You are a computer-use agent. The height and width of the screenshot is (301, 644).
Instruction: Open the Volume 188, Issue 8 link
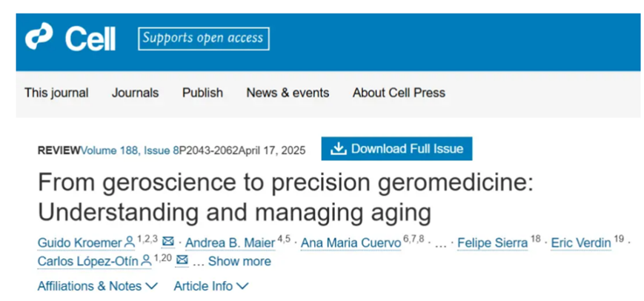pyautogui.click(x=130, y=149)
